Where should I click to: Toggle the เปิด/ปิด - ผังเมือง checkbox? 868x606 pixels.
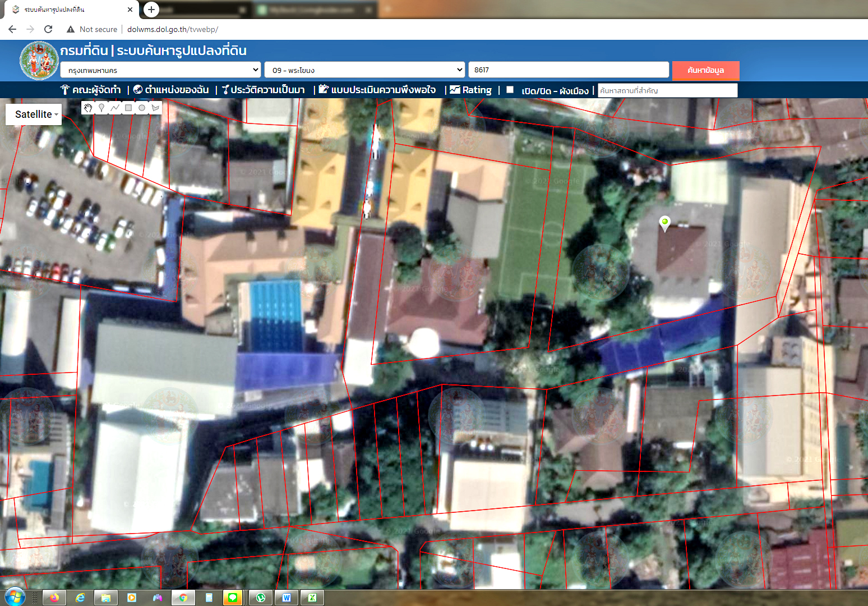510,90
